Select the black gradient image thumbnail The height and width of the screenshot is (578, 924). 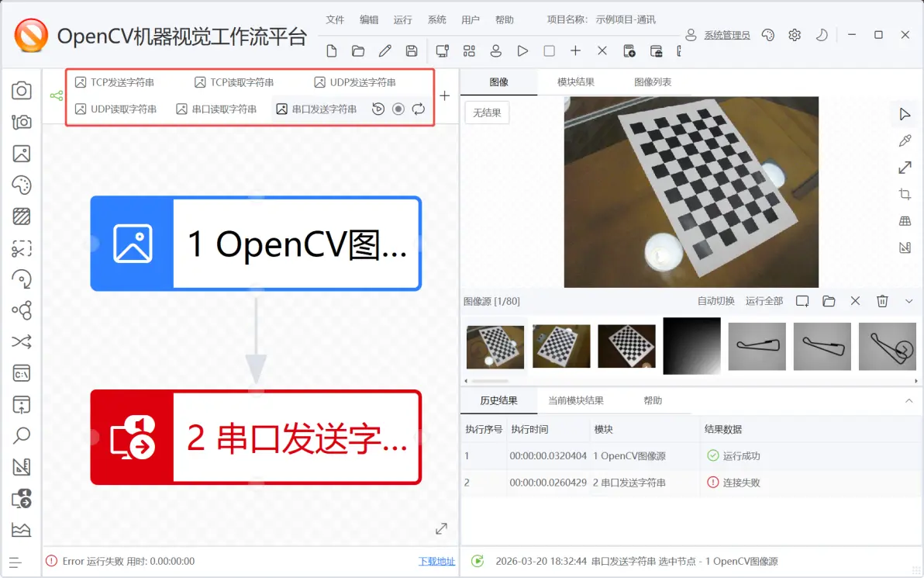(691, 346)
